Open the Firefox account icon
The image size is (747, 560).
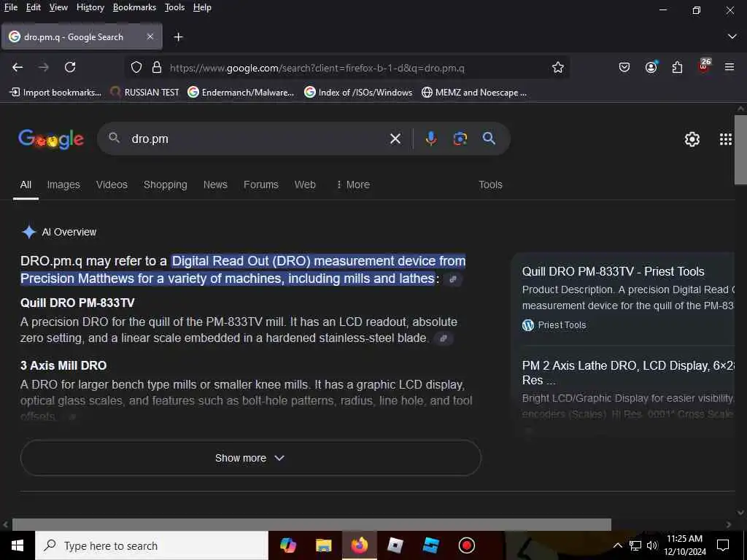point(651,68)
